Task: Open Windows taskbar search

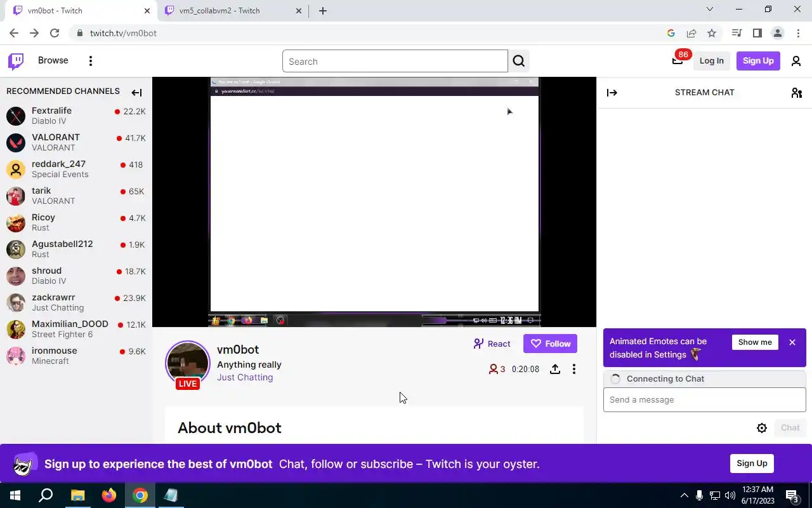Action: click(x=46, y=495)
